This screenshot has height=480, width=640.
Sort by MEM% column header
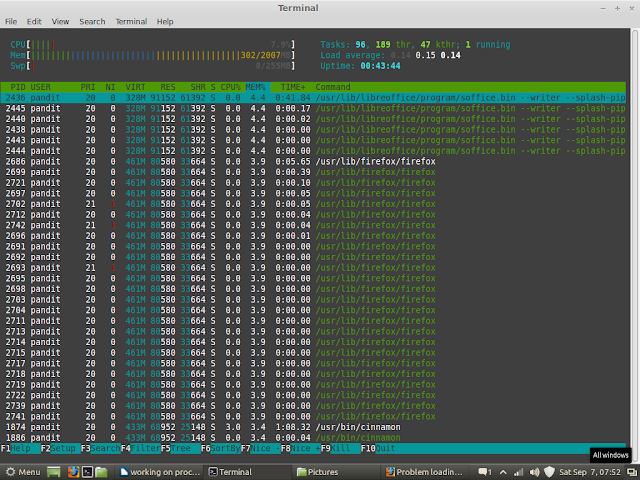[256, 87]
